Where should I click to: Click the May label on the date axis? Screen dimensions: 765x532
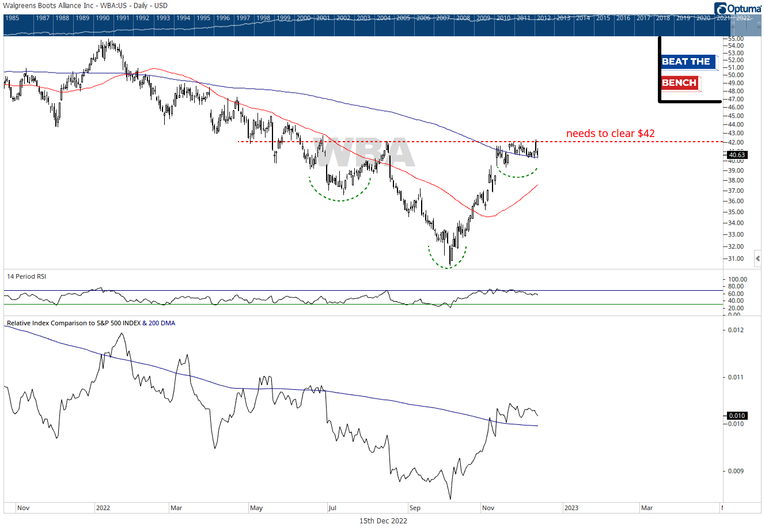(256, 508)
